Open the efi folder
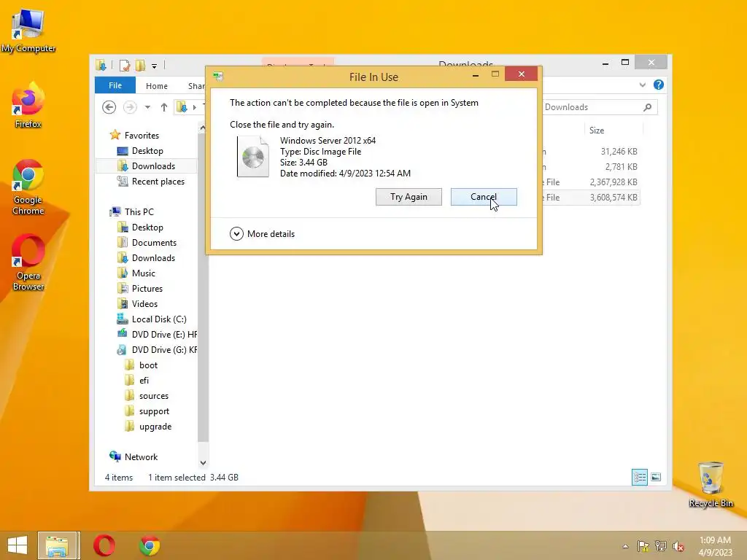747x560 pixels. (x=137, y=381)
